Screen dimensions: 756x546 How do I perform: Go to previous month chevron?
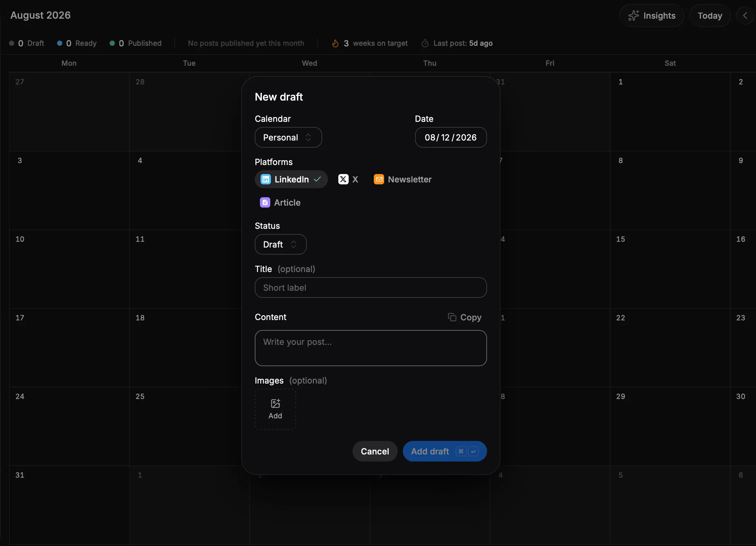(745, 16)
